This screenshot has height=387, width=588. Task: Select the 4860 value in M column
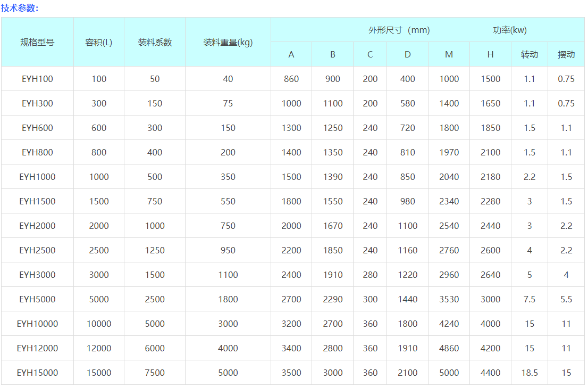[x=449, y=348]
